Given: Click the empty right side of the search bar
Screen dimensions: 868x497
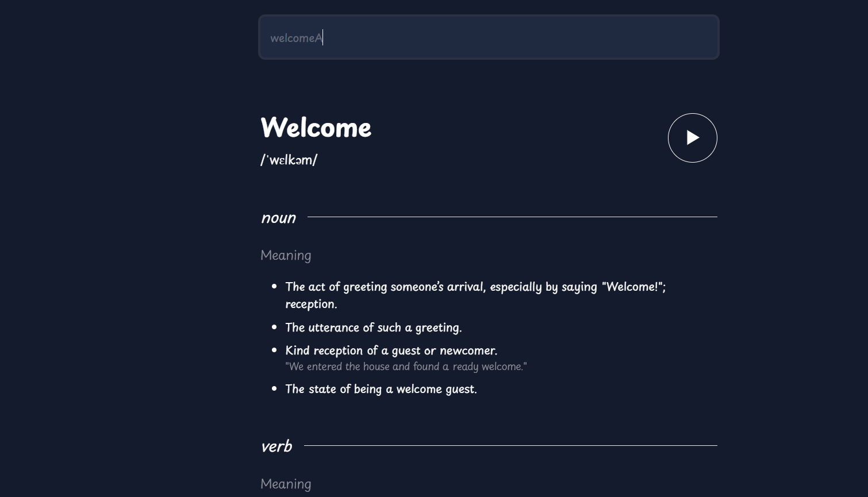Looking at the screenshot, I should pos(575,38).
